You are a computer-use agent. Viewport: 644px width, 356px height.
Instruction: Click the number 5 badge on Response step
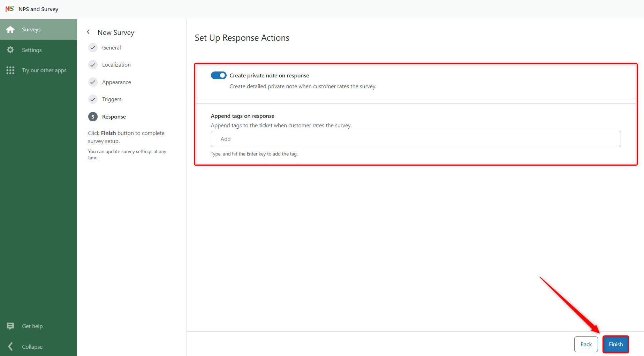tap(93, 116)
